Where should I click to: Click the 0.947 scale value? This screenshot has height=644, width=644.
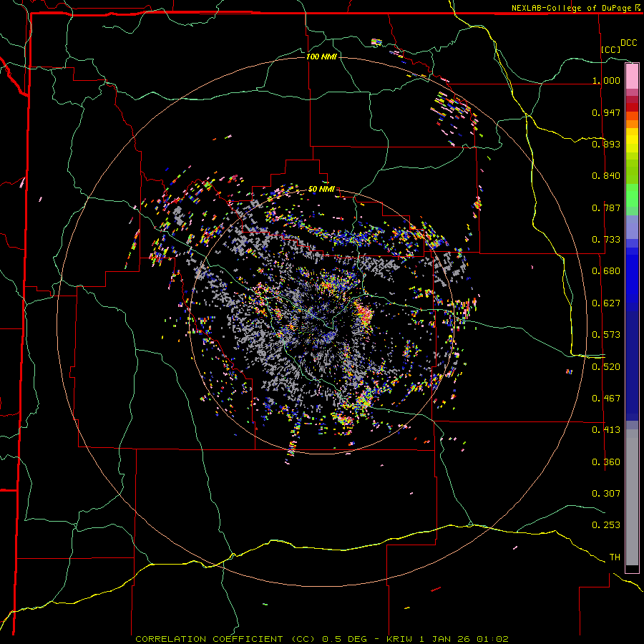click(x=606, y=112)
